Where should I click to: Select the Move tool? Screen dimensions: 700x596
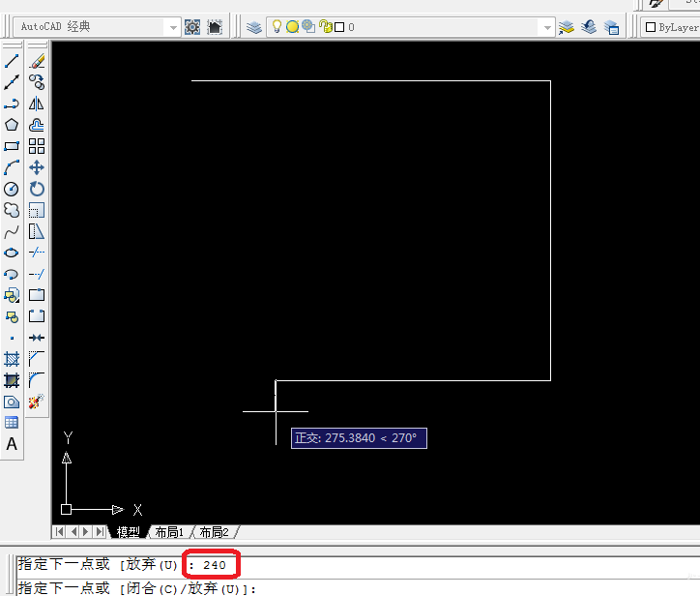[x=37, y=167]
